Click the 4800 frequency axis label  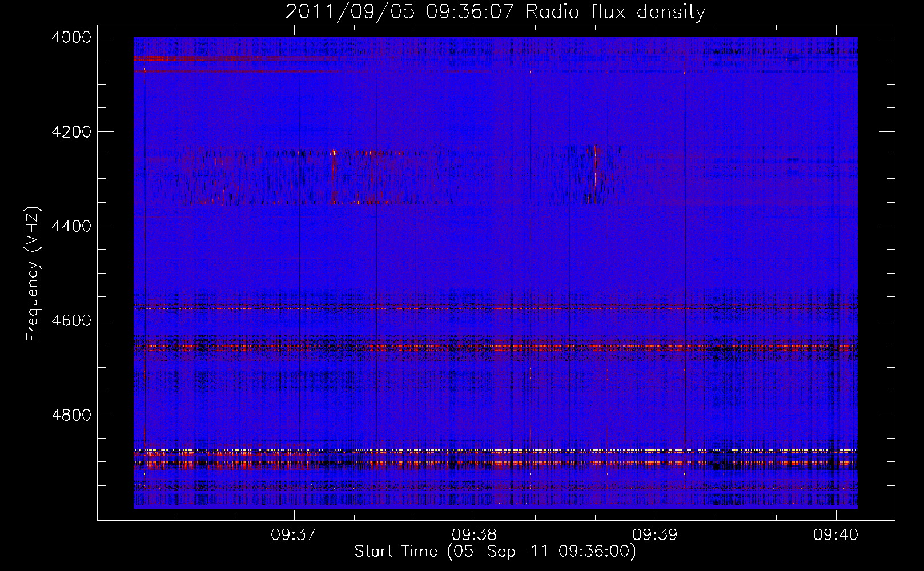(71, 415)
